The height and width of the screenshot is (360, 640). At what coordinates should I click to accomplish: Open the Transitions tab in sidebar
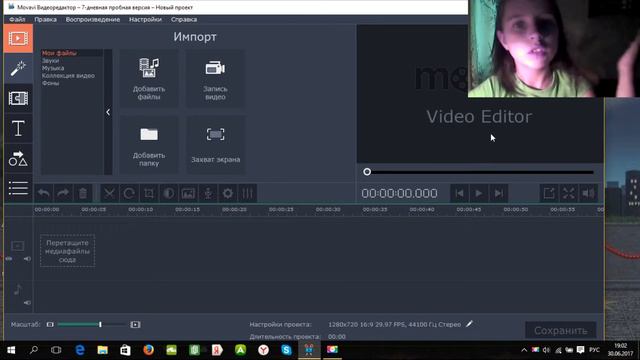click(18, 98)
